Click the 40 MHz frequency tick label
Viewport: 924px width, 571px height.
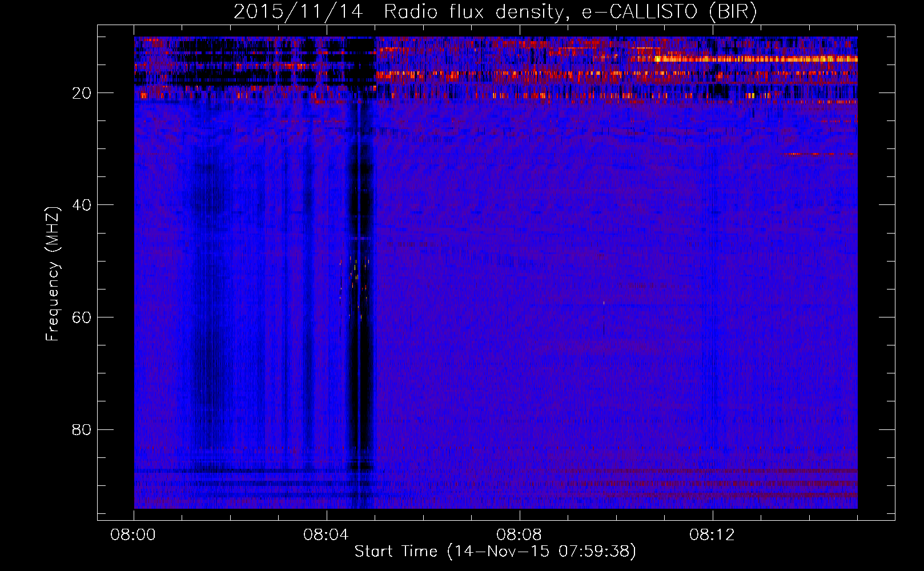click(x=82, y=205)
